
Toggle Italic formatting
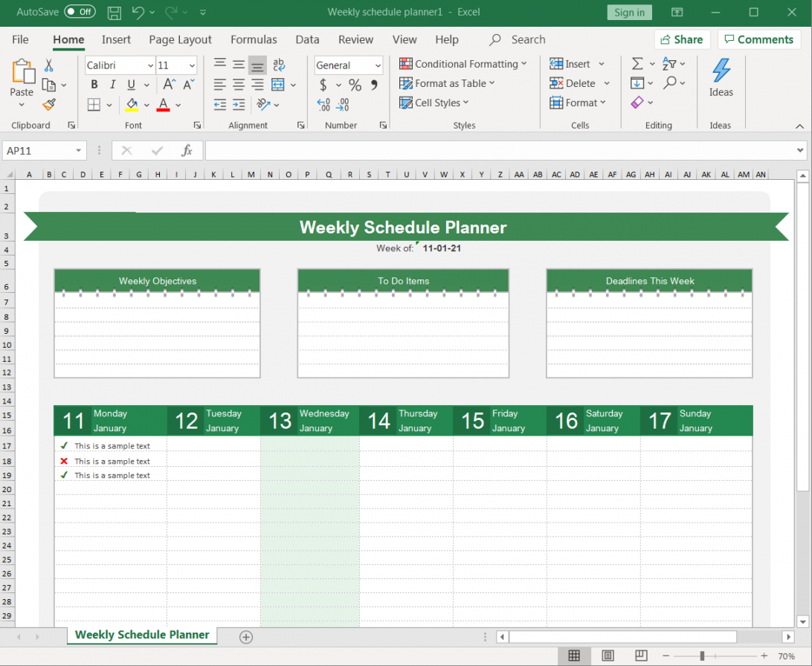pos(113,84)
